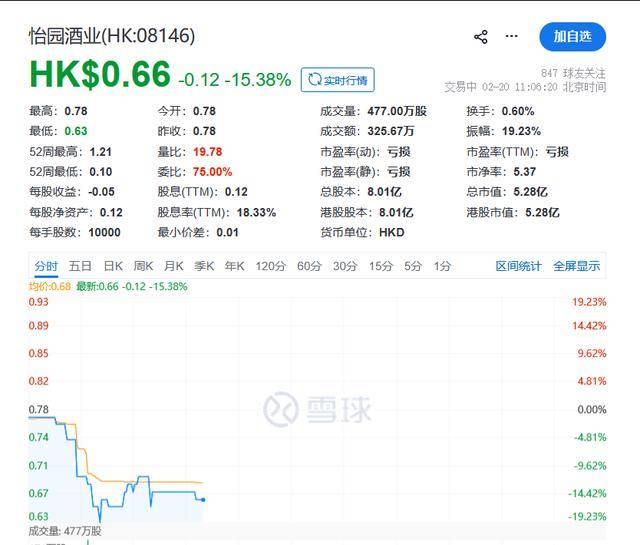
Task: Select the 五日 chart tab
Action: (x=81, y=266)
